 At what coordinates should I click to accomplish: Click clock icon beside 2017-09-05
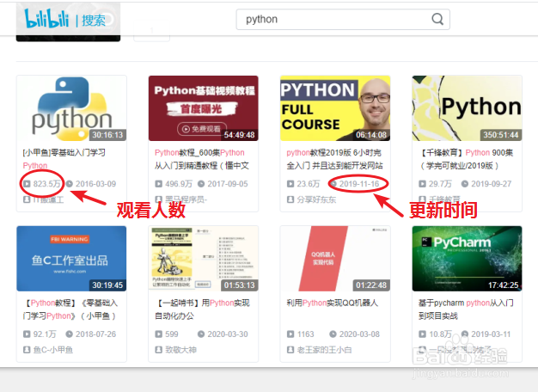tap(201, 184)
